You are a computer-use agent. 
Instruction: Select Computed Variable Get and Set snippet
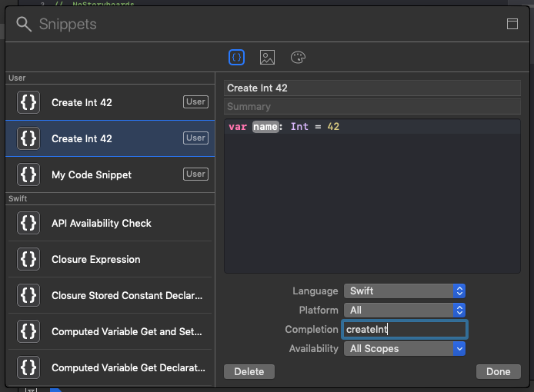click(x=110, y=331)
